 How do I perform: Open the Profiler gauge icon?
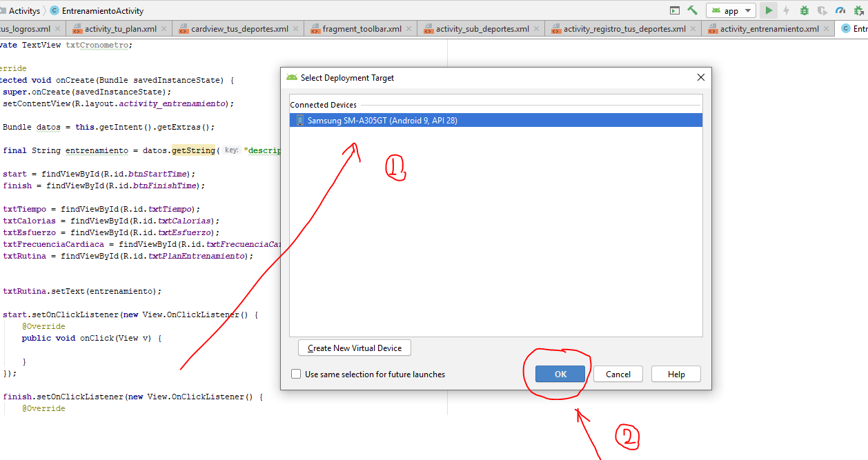tap(840, 10)
